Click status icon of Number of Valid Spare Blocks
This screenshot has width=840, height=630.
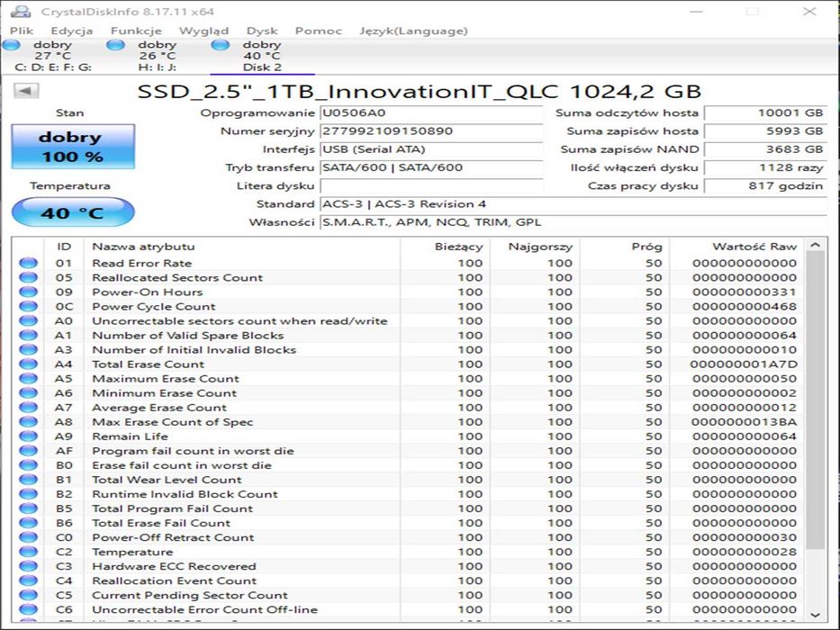pyautogui.click(x=29, y=336)
